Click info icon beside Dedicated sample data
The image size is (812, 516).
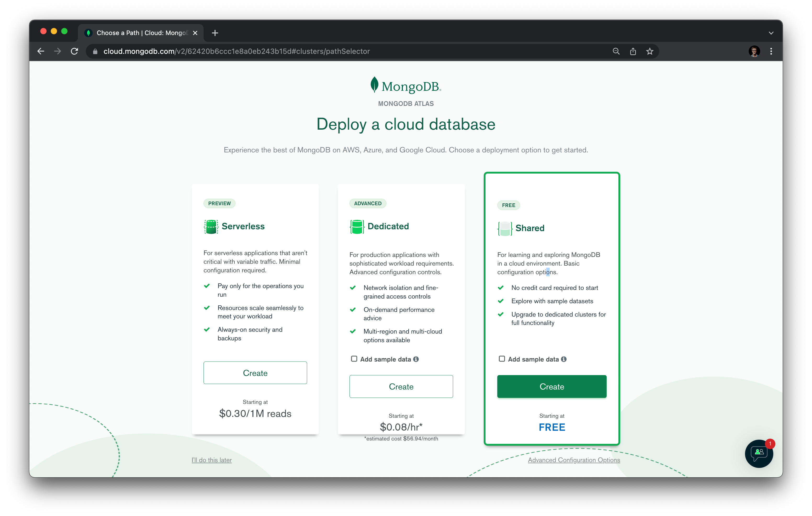(x=416, y=359)
